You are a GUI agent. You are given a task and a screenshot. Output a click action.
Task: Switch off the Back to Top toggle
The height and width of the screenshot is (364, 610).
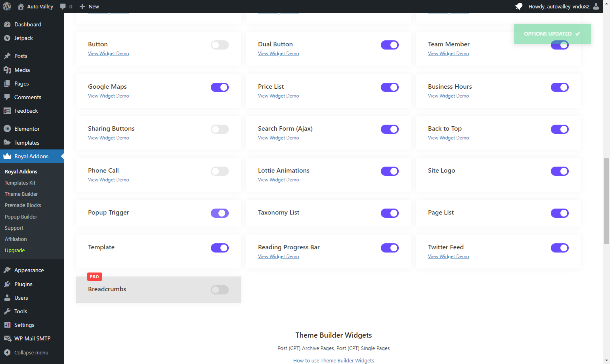point(560,129)
